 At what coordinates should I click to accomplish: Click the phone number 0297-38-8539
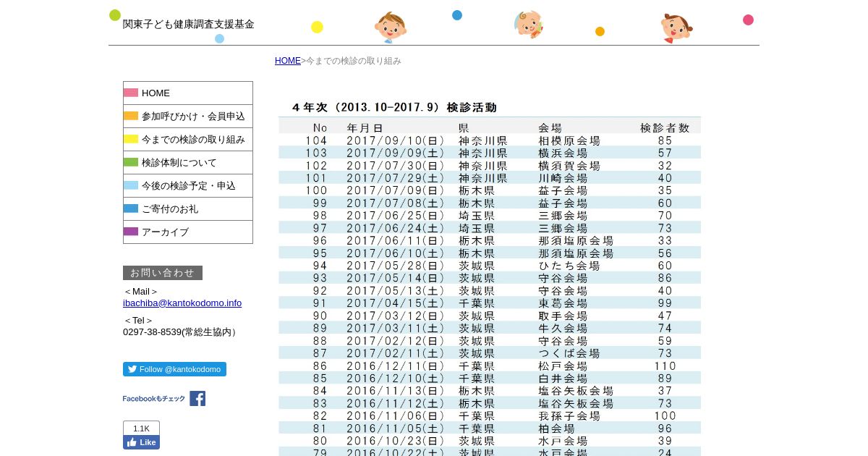pos(152,332)
